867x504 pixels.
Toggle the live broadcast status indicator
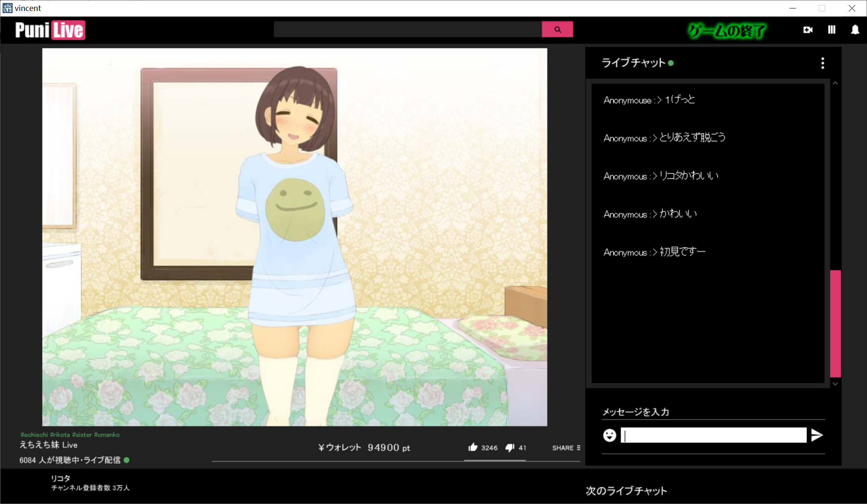[x=126, y=460]
